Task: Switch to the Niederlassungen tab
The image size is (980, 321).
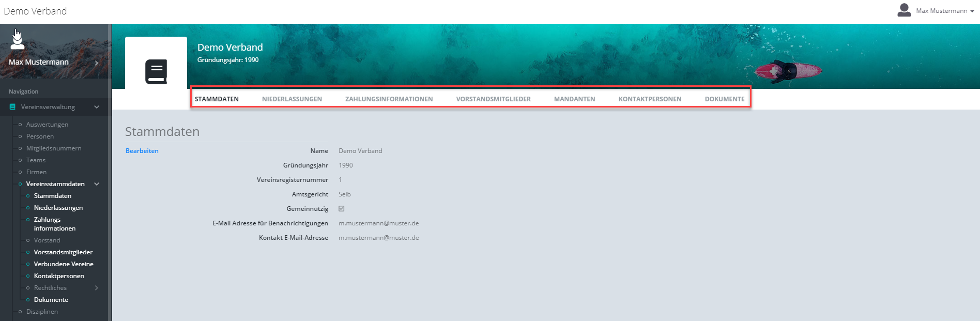Action: point(292,99)
